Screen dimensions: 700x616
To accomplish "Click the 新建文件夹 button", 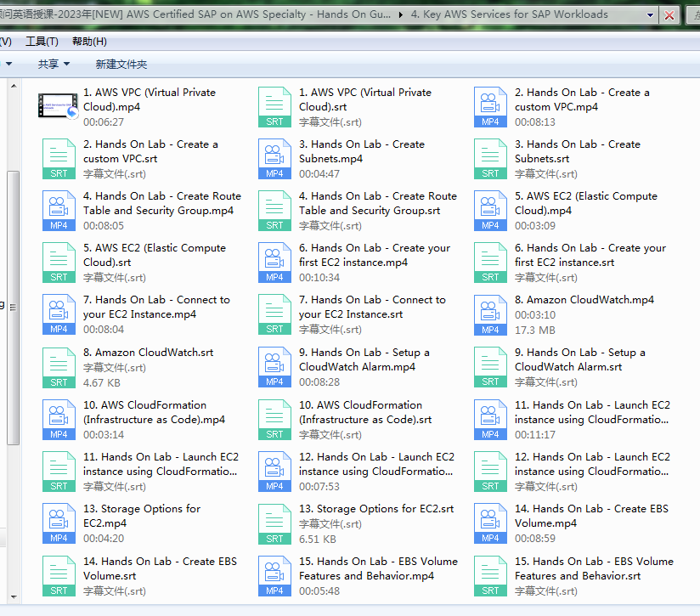I will tap(121, 65).
